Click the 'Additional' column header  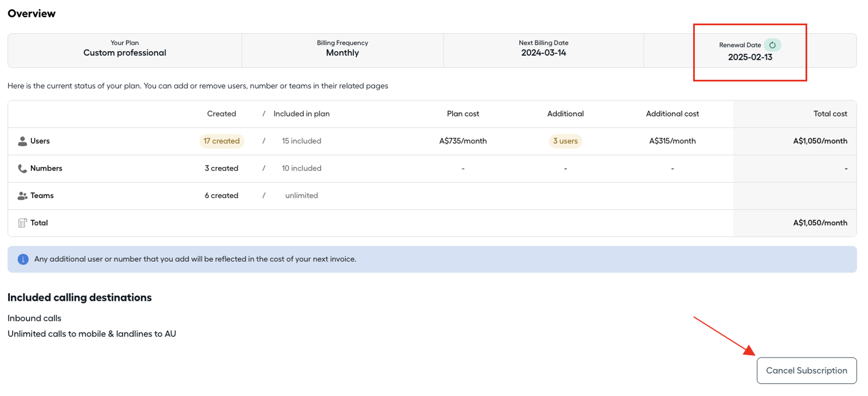[x=565, y=114]
